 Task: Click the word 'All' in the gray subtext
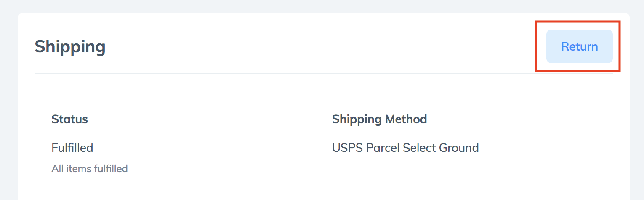tap(57, 169)
